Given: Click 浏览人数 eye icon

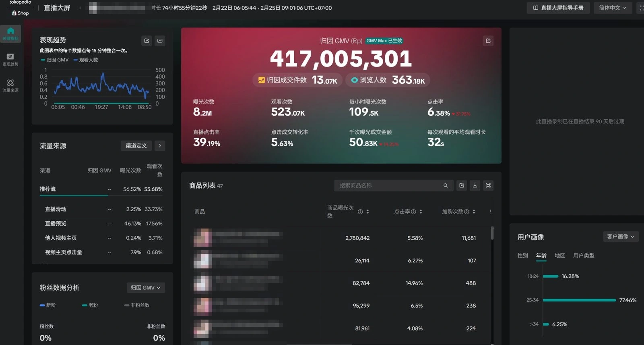Looking at the screenshot, I should point(354,80).
